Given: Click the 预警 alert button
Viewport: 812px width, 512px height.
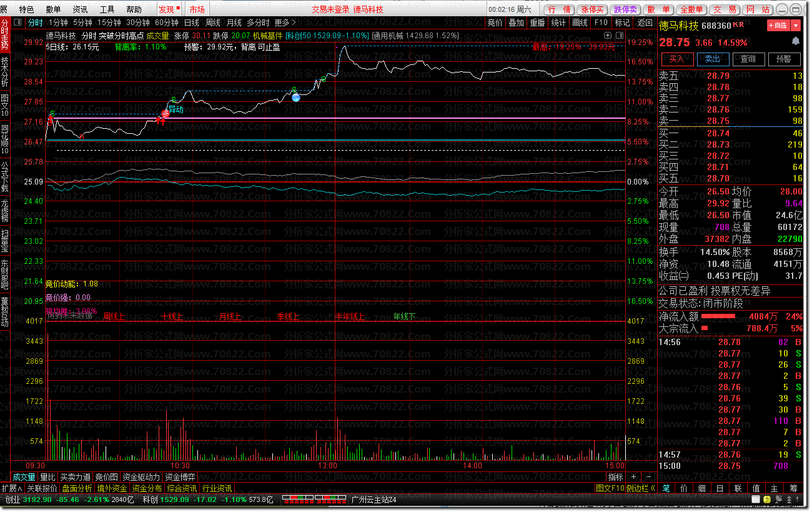Looking at the screenshot, I should pyautogui.click(x=784, y=59).
